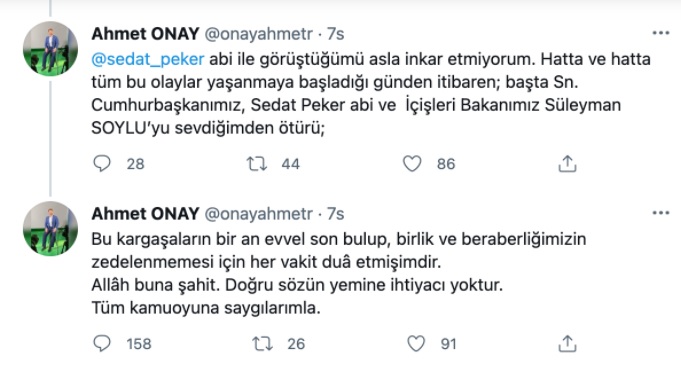Share the second tweet ending 'saygılarımla'
This screenshot has width=681, height=373.
pyautogui.click(x=567, y=343)
